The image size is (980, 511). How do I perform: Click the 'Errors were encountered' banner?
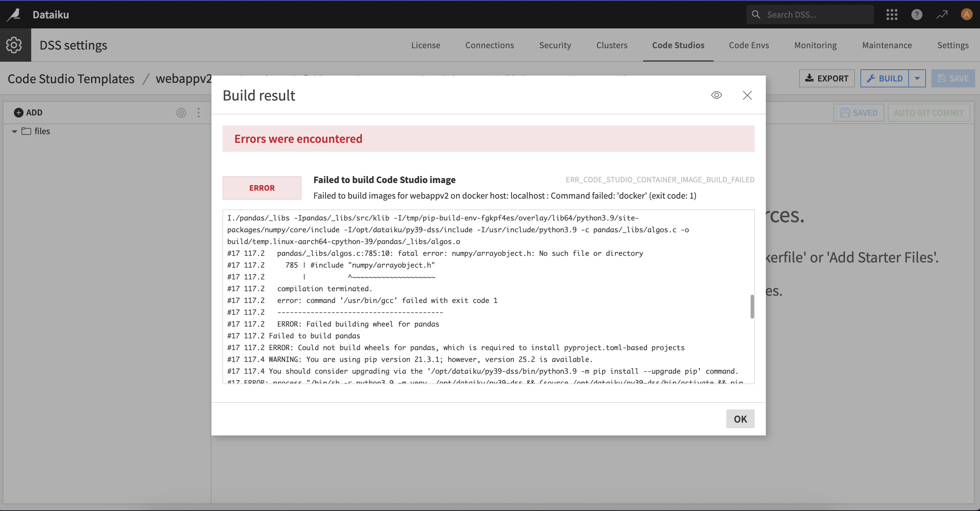coord(488,139)
